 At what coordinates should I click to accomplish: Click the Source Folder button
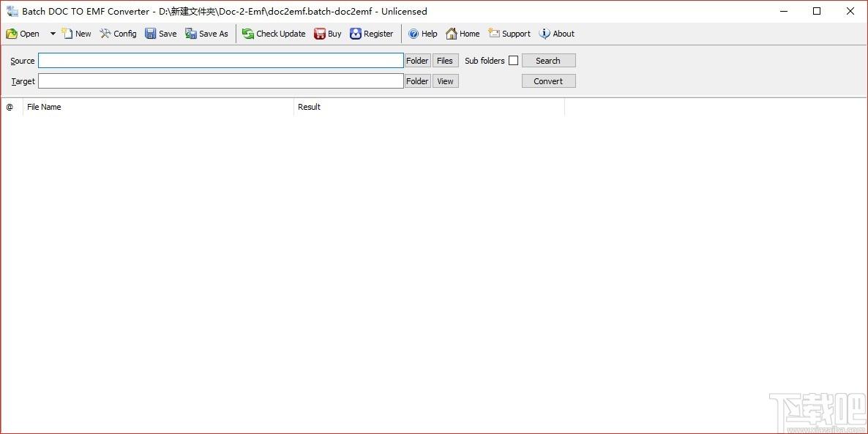[x=417, y=60]
